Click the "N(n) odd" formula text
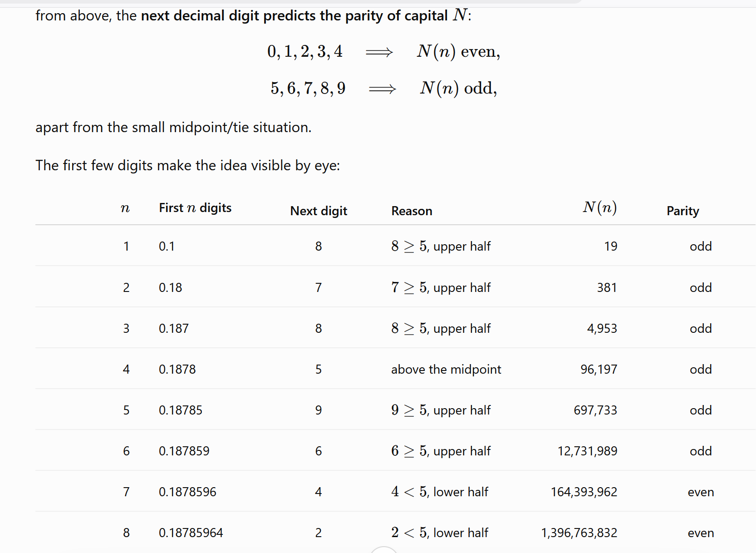This screenshot has width=756, height=553. [458, 88]
